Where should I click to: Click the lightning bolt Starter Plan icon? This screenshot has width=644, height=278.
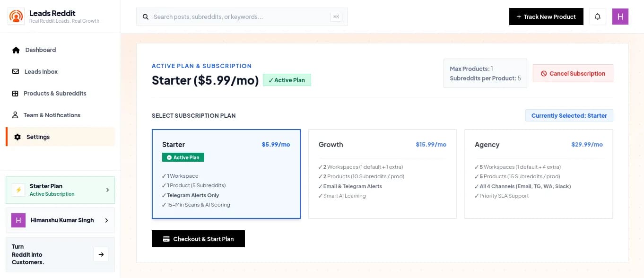19,190
